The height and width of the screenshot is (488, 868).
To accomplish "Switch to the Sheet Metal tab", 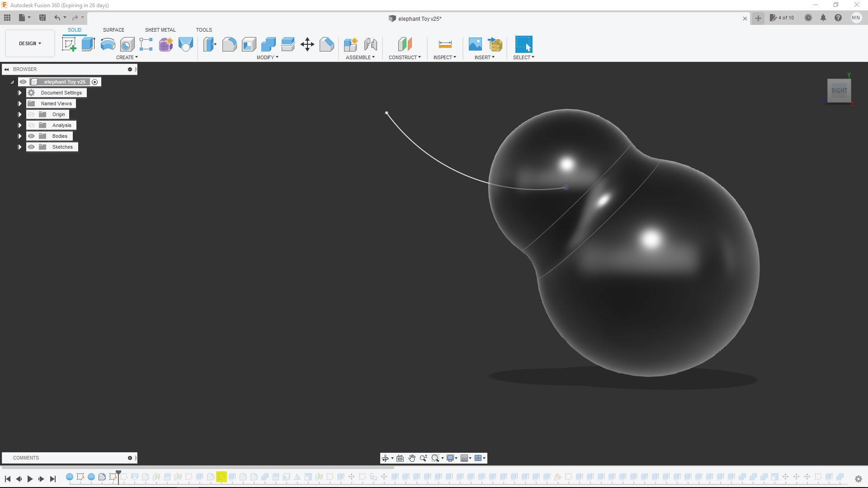I will 160,30.
